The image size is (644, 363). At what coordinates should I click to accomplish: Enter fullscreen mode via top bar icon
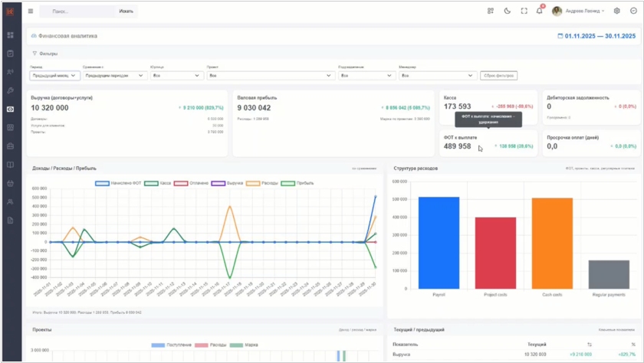(x=524, y=11)
